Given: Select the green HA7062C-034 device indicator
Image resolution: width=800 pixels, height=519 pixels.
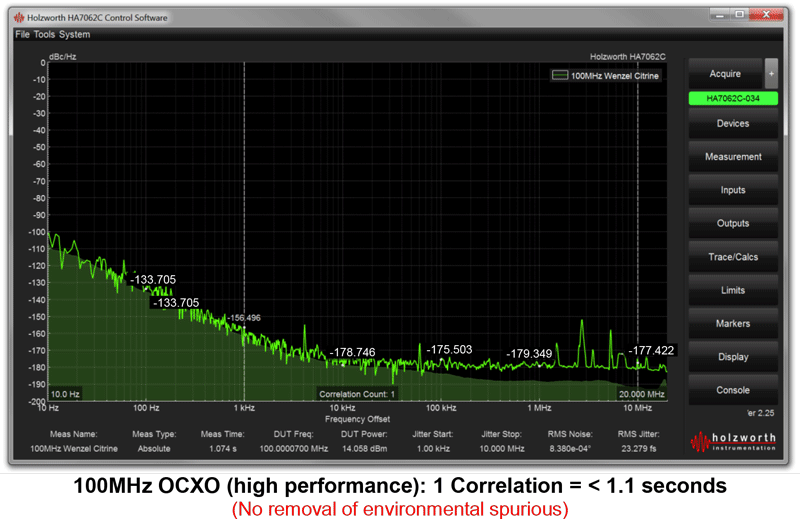Looking at the screenshot, I should pos(733,98).
